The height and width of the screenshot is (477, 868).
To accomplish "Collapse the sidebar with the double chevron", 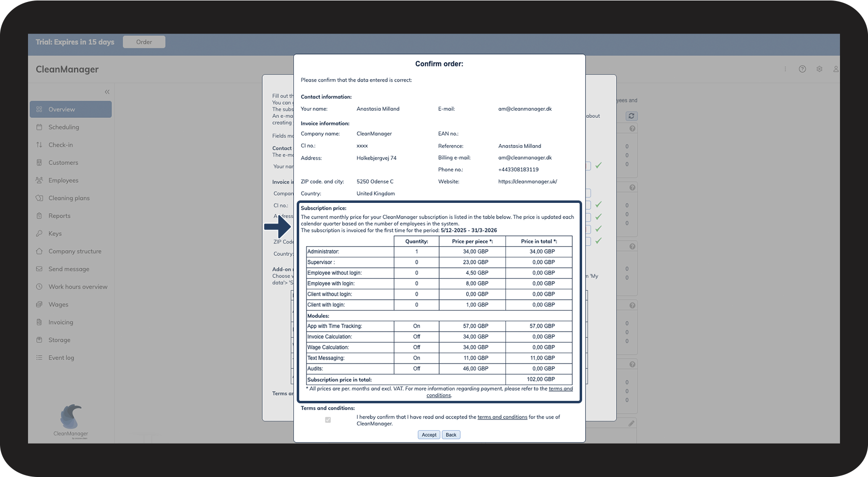I will (x=107, y=92).
